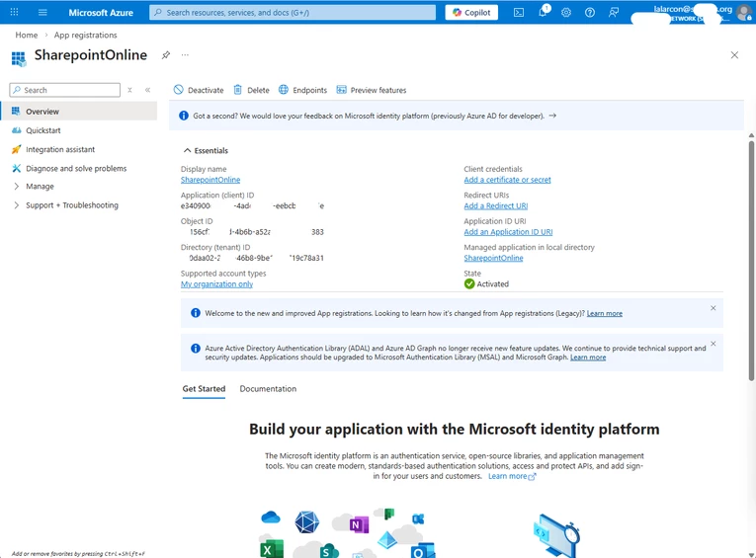This screenshot has width=756, height=558.
Task: Click Learn more in welcome banner
Action: [604, 313]
